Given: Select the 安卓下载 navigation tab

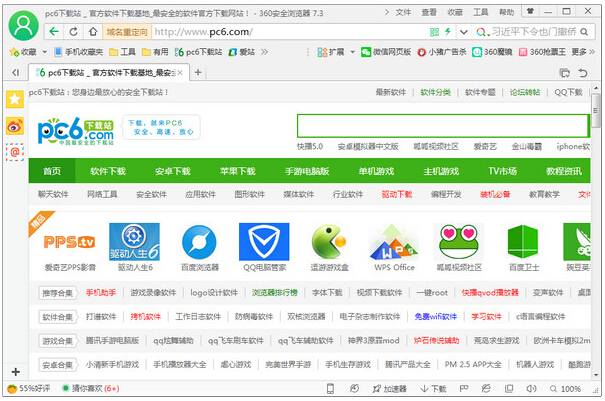Looking at the screenshot, I should click(173, 171).
